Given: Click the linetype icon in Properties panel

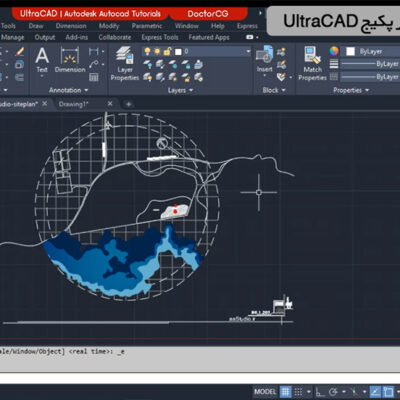Looking at the screenshot, I should point(334,77).
